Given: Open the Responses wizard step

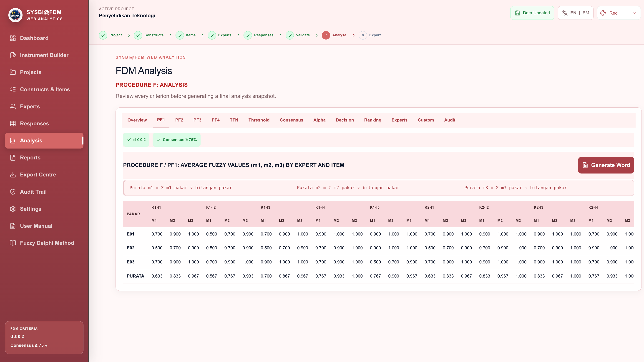Looking at the screenshot, I should point(259,35).
